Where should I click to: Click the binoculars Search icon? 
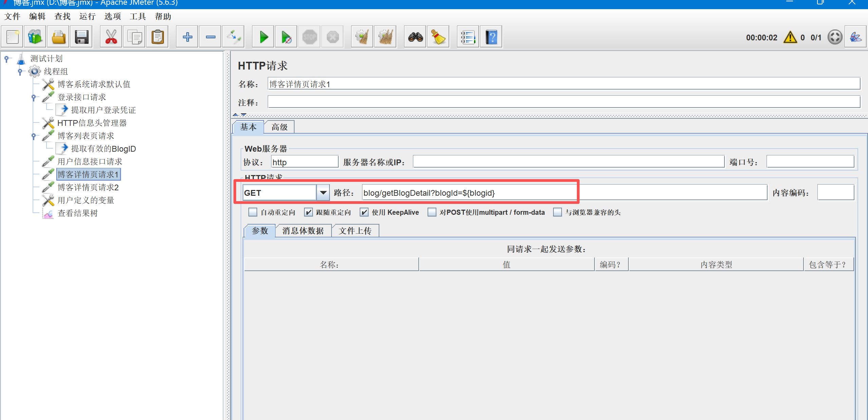(x=415, y=37)
